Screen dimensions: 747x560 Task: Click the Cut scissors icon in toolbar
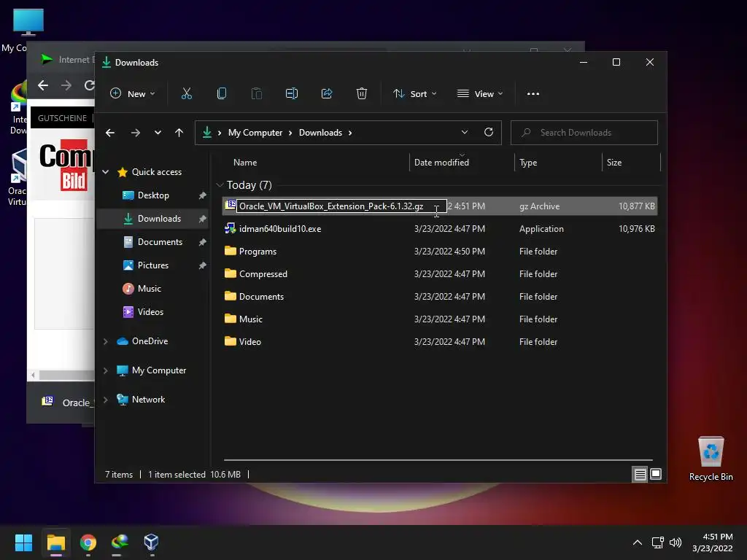point(186,94)
